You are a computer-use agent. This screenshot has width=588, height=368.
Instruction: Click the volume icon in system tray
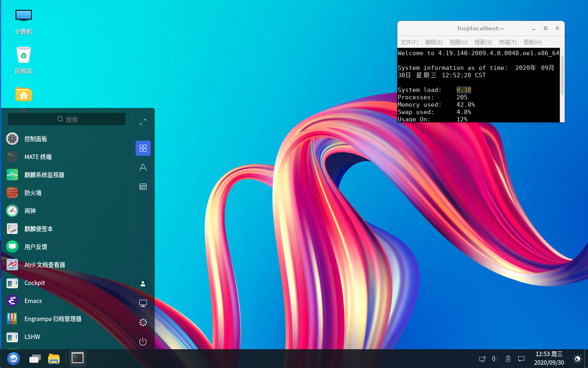[495, 359]
